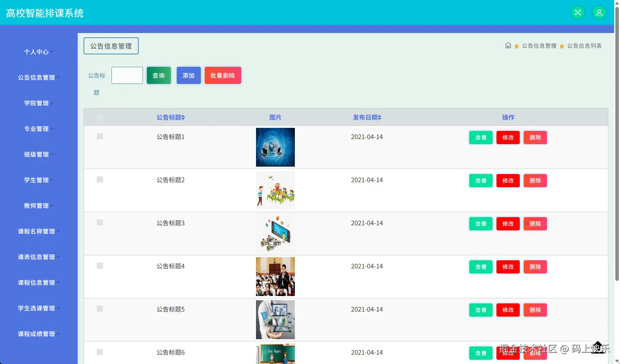Open 课程成绩管理 in the sidebar

(39, 334)
